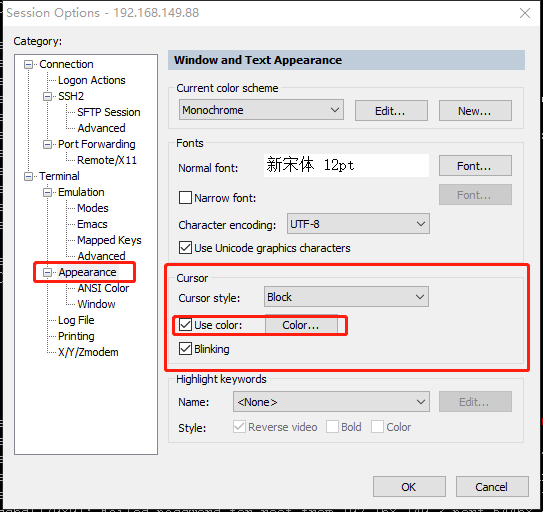Select Mapped Keys in category tree
Screen dimensions: 543x512
[109, 240]
